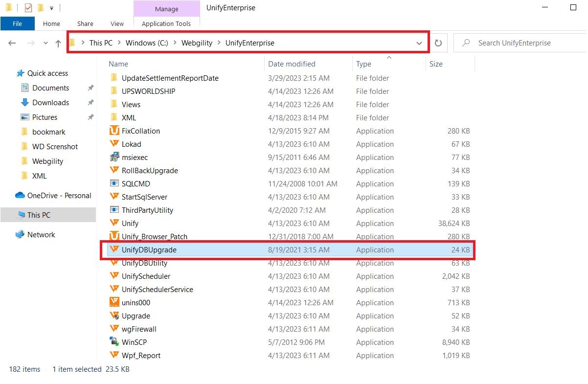Image resolution: width=588 pixels, height=384 pixels.
Task: Click the Unify application icon
Action: tap(114, 223)
